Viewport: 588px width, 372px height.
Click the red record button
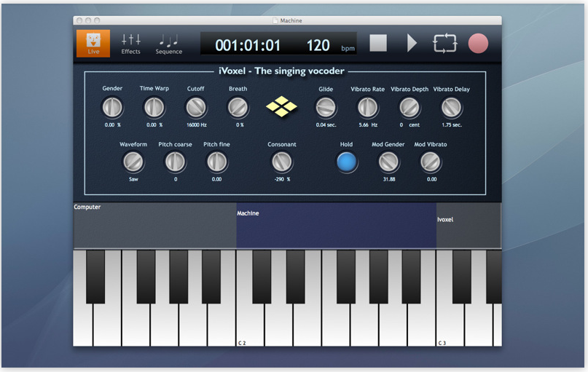[478, 43]
